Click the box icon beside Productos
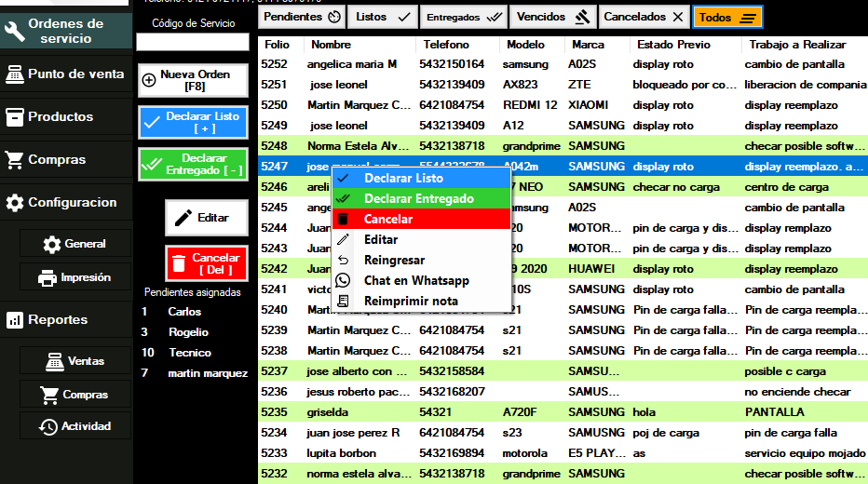 point(14,116)
